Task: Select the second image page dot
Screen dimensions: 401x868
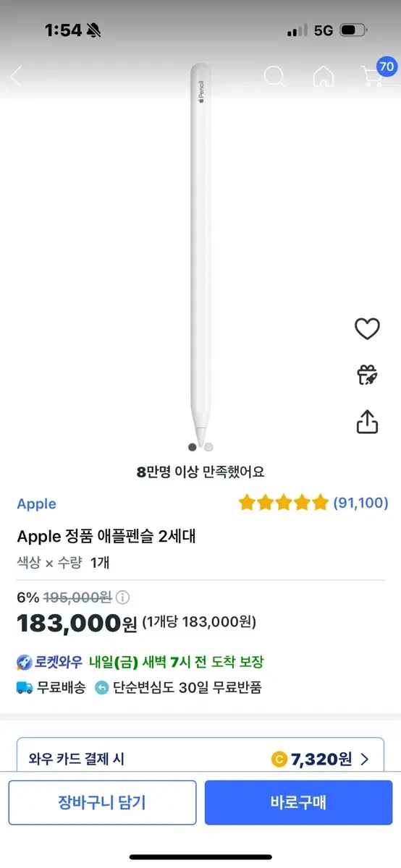Action: pos(208,447)
